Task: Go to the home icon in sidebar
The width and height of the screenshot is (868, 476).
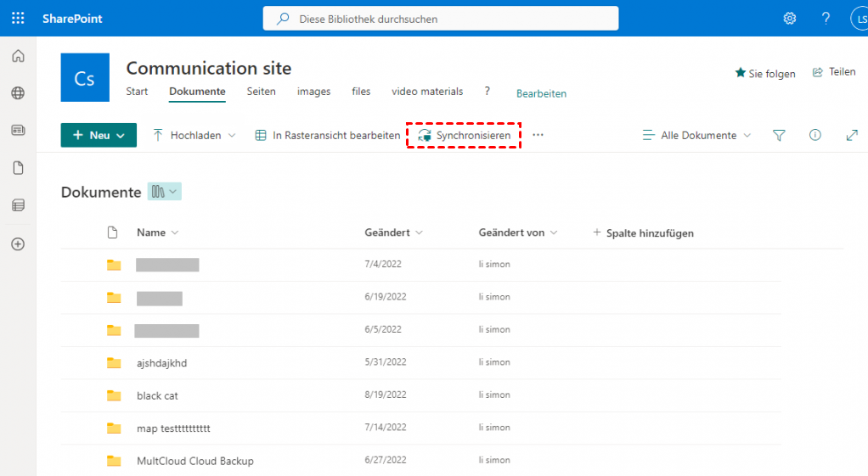Action: pos(18,57)
